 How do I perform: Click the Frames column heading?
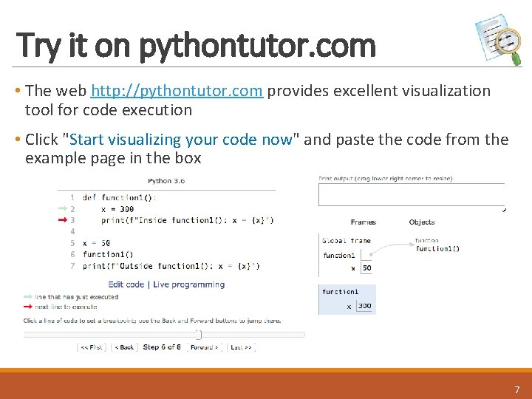click(x=363, y=222)
